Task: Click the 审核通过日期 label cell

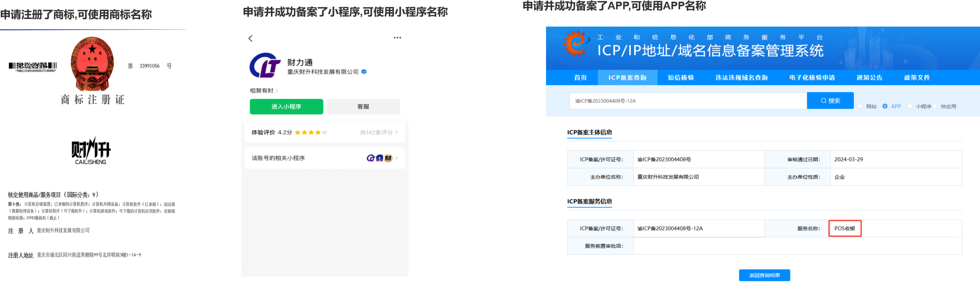Action: click(x=797, y=159)
